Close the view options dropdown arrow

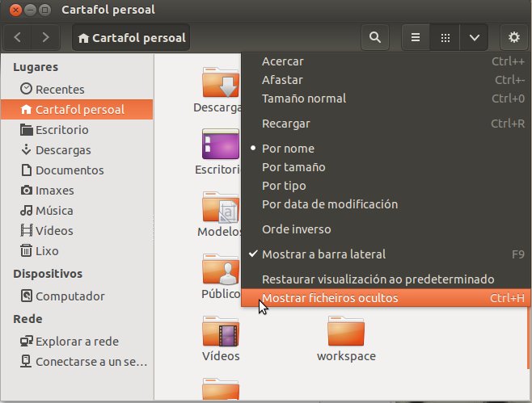[474, 37]
